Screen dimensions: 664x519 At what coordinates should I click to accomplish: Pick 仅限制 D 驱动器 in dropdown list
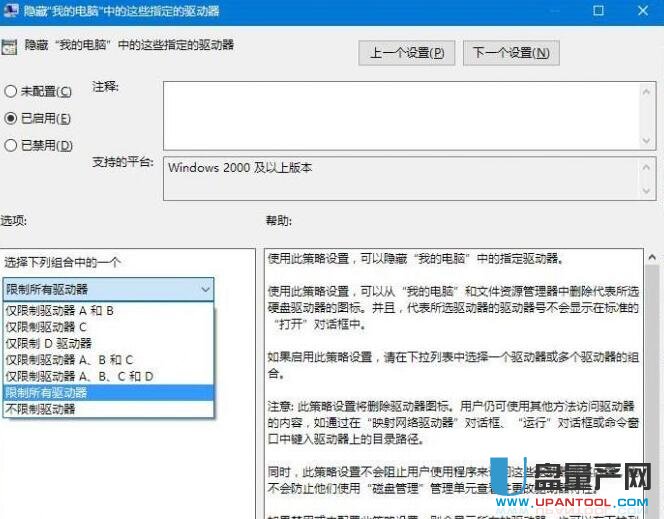coord(49,343)
